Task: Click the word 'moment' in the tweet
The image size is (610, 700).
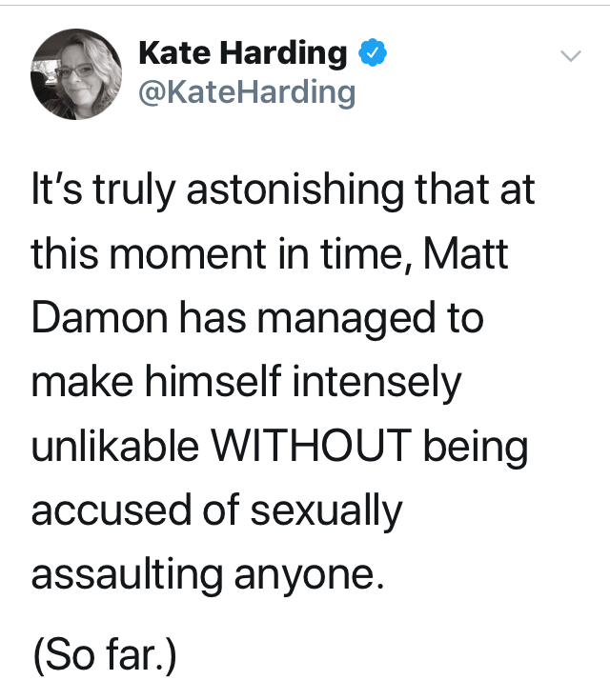Action: [x=188, y=254]
